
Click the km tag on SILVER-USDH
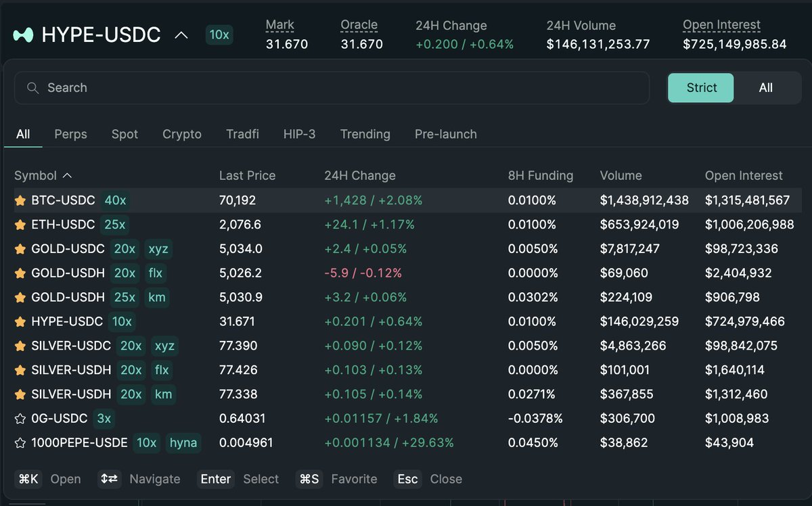[163, 394]
